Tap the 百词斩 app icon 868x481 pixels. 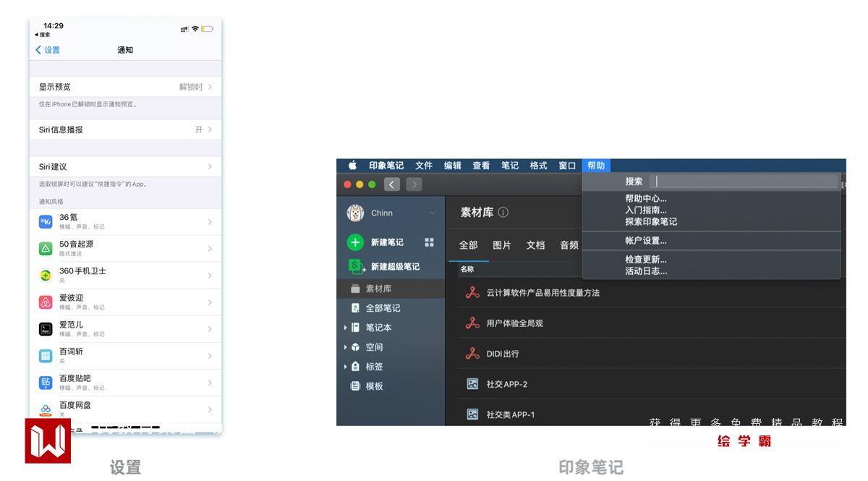pyautogui.click(x=46, y=356)
